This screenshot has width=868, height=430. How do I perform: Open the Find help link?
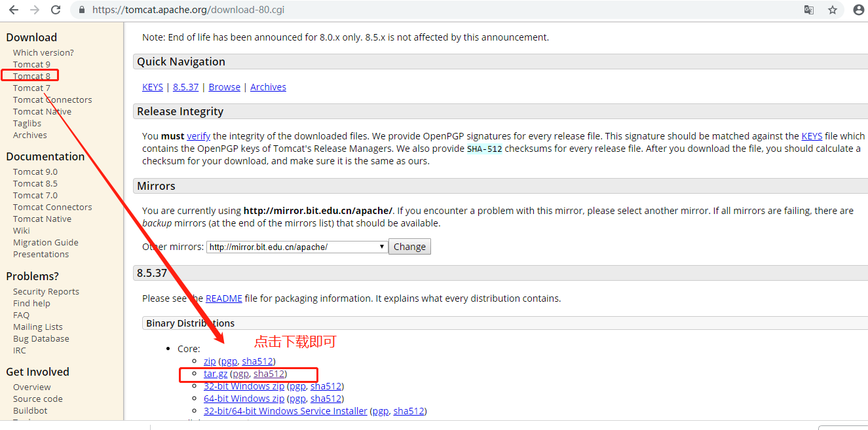click(31, 303)
